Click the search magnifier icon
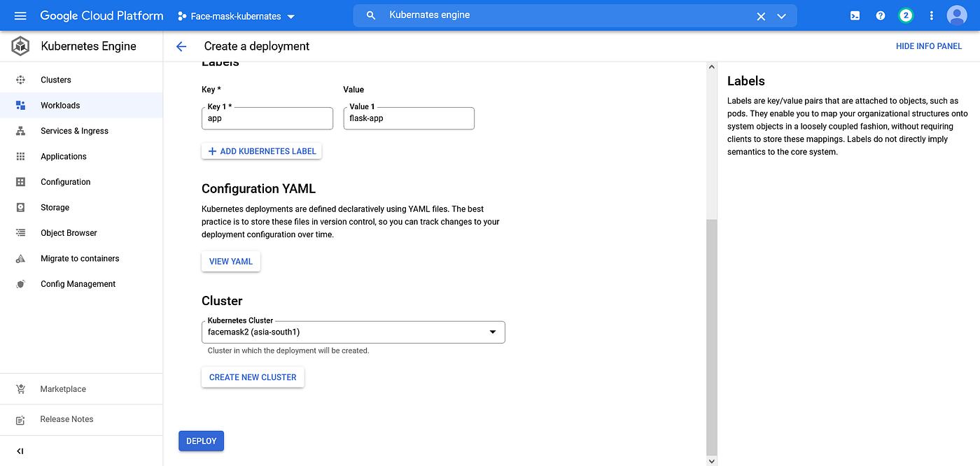 tap(371, 15)
